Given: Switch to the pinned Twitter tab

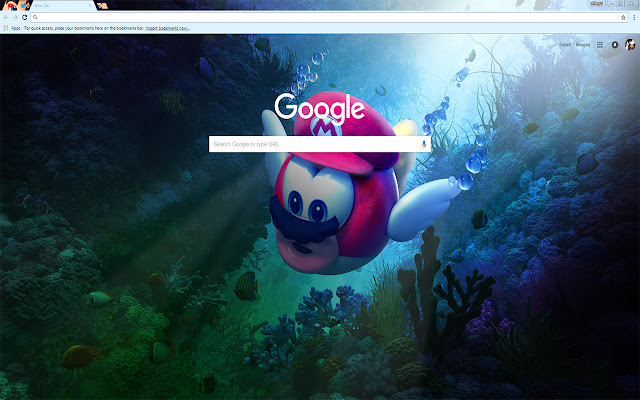Looking at the screenshot, I should pos(25,6).
